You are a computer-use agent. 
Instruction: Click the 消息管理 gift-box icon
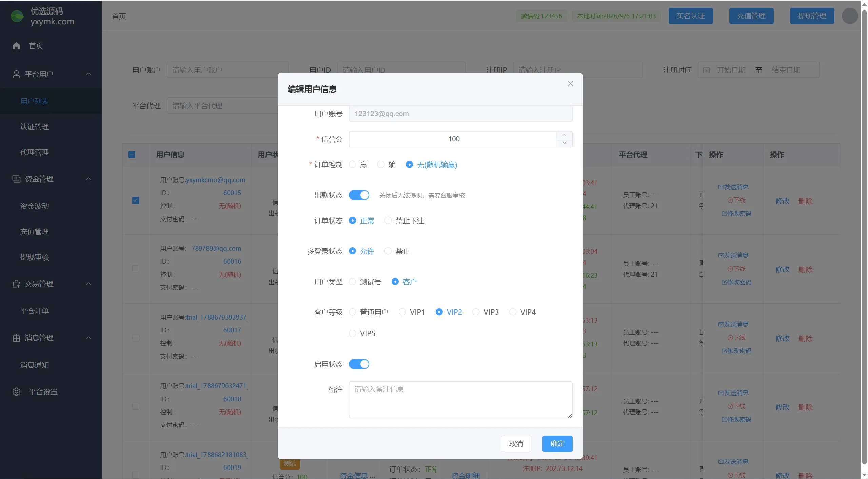pos(16,338)
